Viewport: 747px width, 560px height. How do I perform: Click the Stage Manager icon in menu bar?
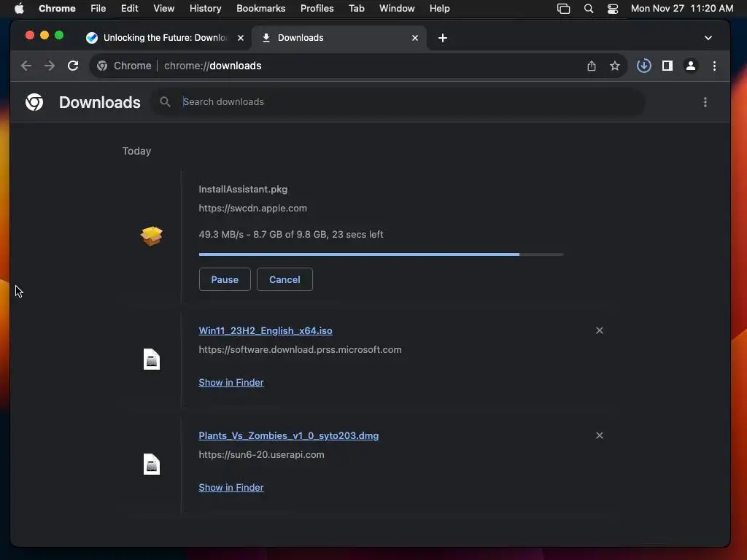564,9
